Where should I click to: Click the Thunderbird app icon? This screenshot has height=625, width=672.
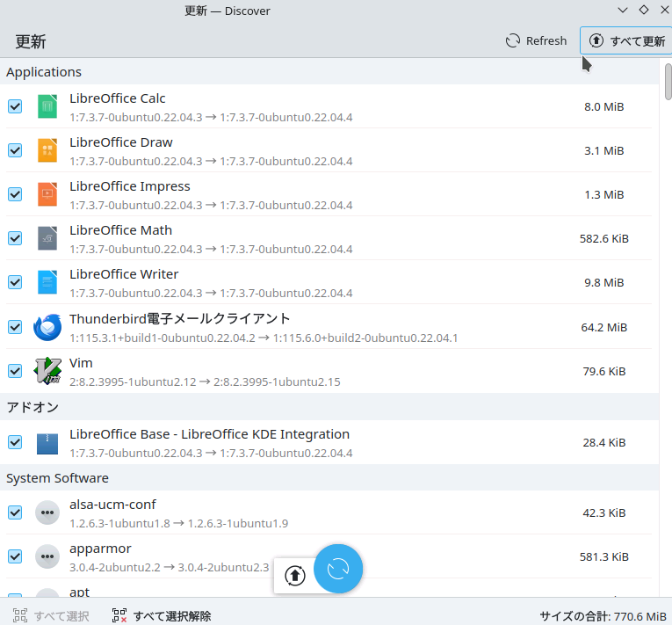(x=47, y=327)
